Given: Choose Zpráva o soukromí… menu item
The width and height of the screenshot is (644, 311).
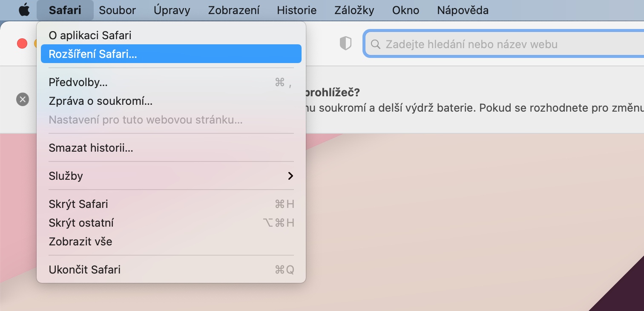Looking at the screenshot, I should click(101, 101).
